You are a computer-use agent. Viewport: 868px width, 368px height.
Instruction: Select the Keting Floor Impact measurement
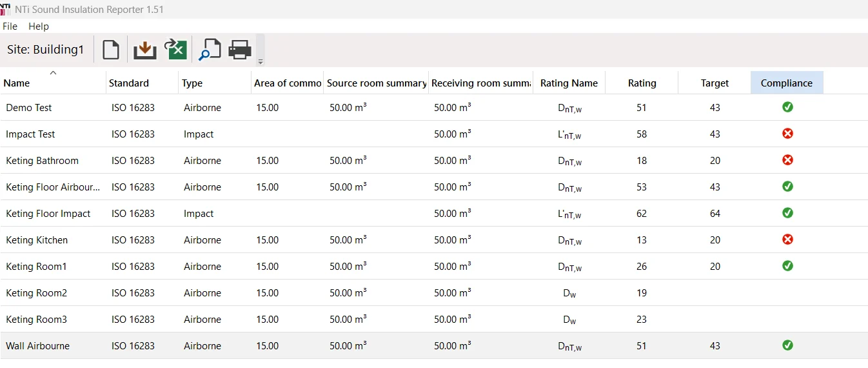(x=48, y=214)
